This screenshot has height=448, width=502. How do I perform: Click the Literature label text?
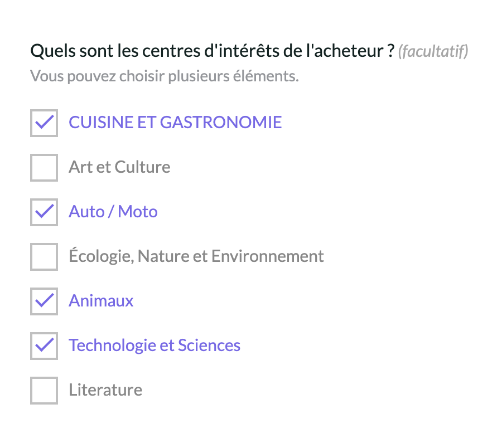(105, 390)
